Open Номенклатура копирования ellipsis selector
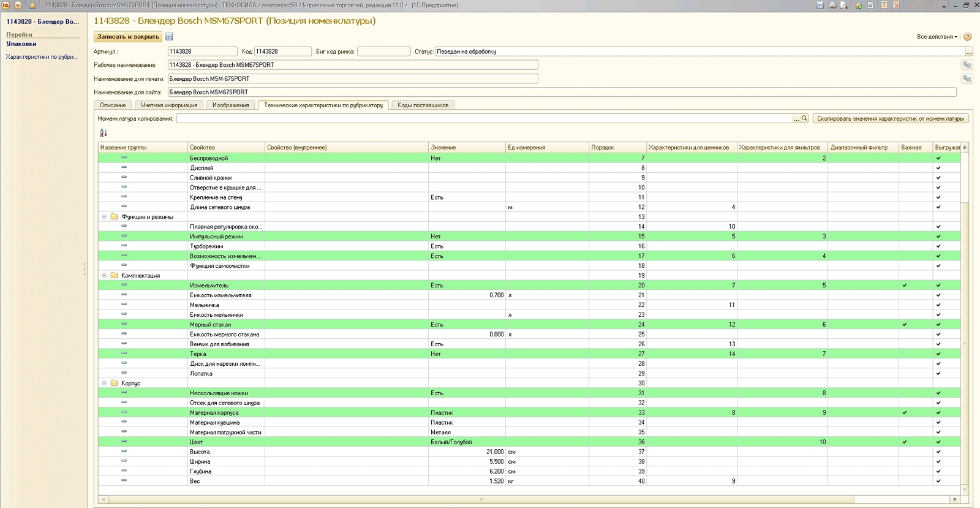 [x=797, y=118]
